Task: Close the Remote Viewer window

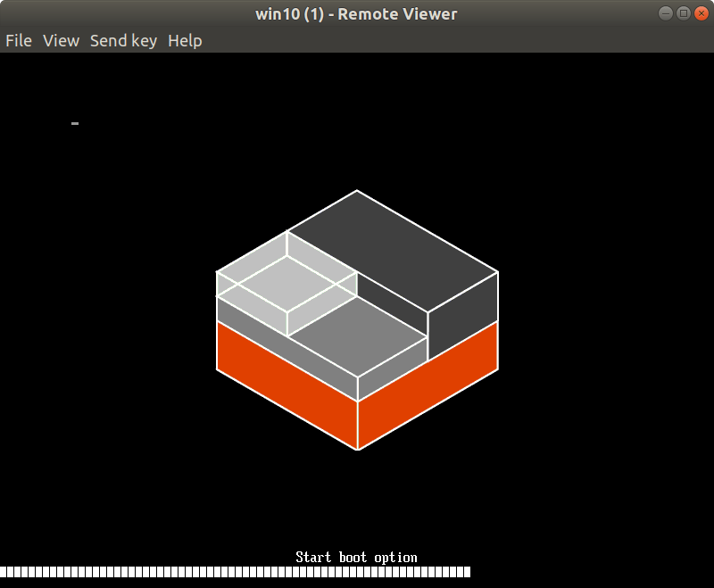Action: (702, 13)
